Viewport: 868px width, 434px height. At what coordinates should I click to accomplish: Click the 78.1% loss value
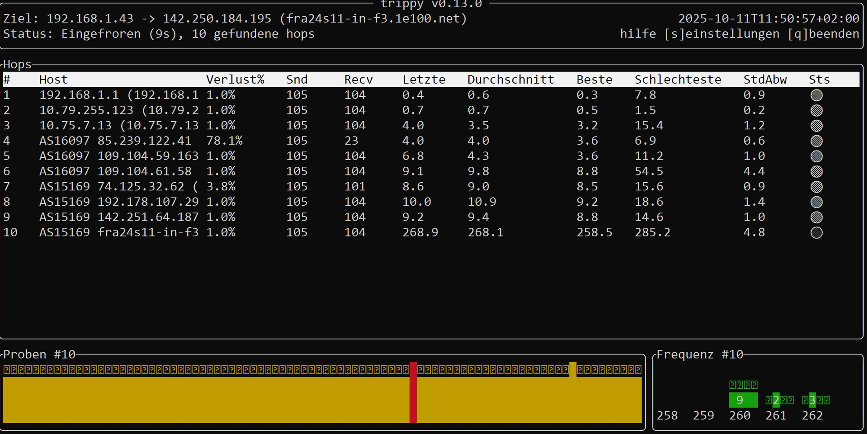click(x=224, y=141)
